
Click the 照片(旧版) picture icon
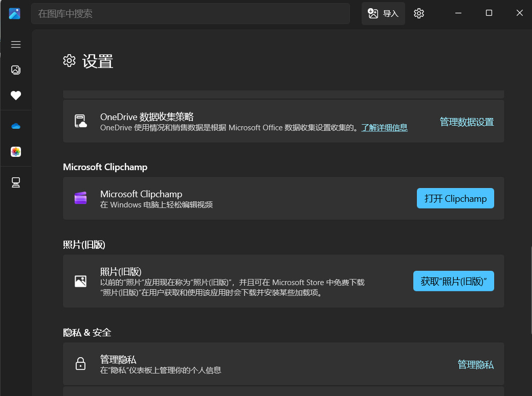pos(80,281)
